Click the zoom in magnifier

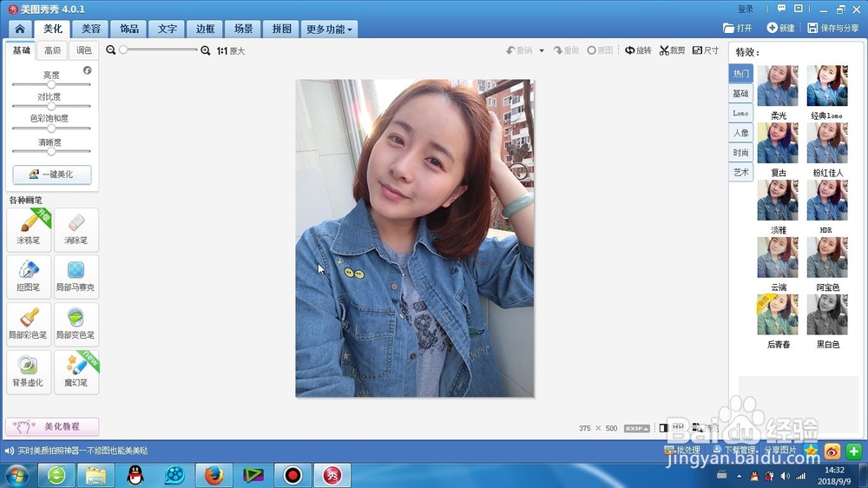point(206,50)
